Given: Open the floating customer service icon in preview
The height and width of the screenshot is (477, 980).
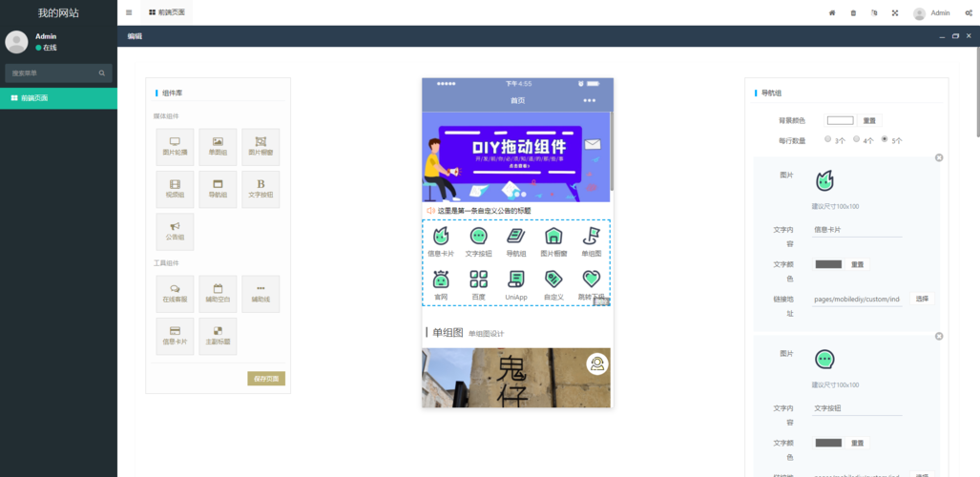Looking at the screenshot, I should tap(597, 363).
